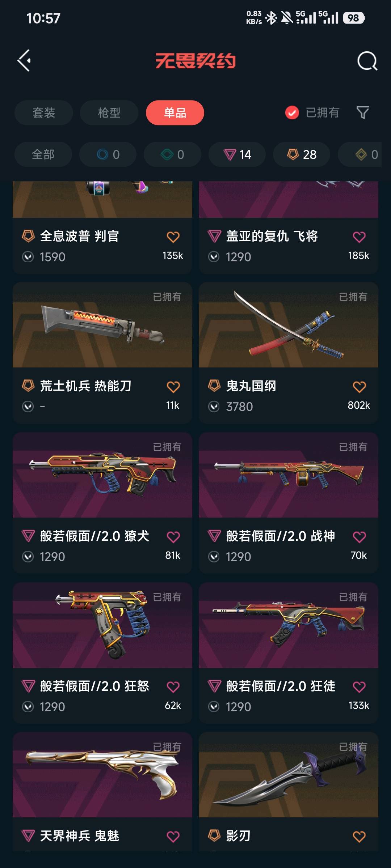Select 全部 rarity filter
The height and width of the screenshot is (868, 391).
(43, 154)
